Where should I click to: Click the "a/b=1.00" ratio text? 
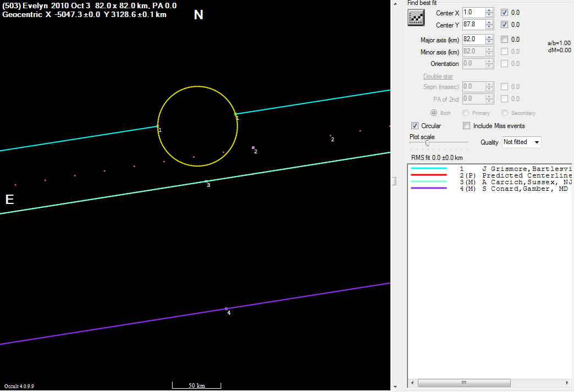click(x=559, y=43)
